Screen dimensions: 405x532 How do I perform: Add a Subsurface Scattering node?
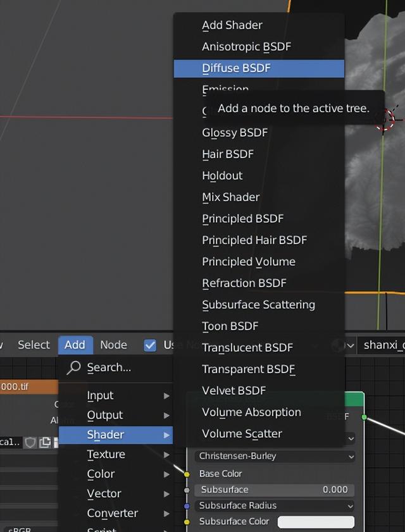259,305
